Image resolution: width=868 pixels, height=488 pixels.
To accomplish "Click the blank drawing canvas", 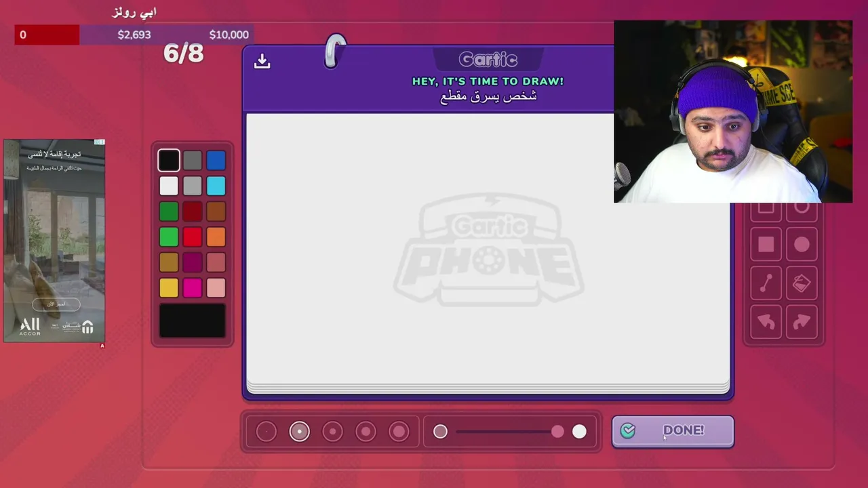I will pyautogui.click(x=488, y=249).
